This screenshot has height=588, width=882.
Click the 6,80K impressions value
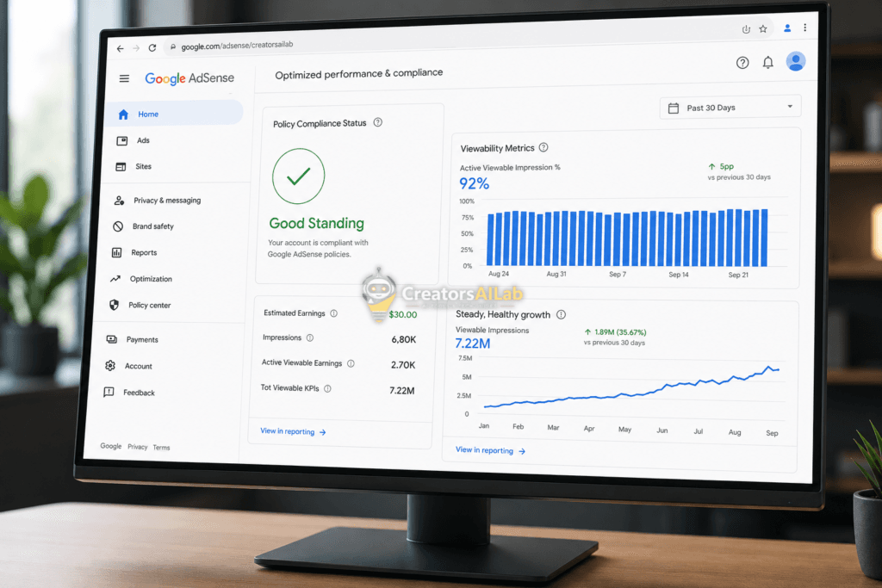tap(404, 339)
